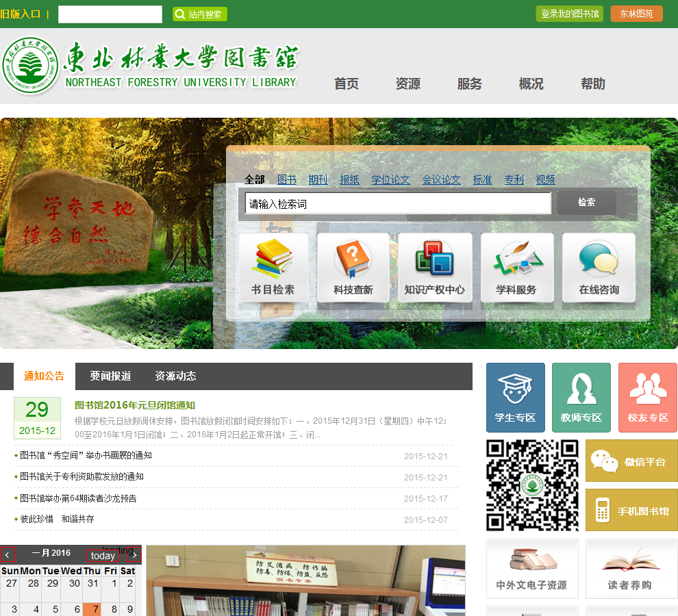Select the 标准 search category
Screen dimensions: 678x616
coord(483,179)
